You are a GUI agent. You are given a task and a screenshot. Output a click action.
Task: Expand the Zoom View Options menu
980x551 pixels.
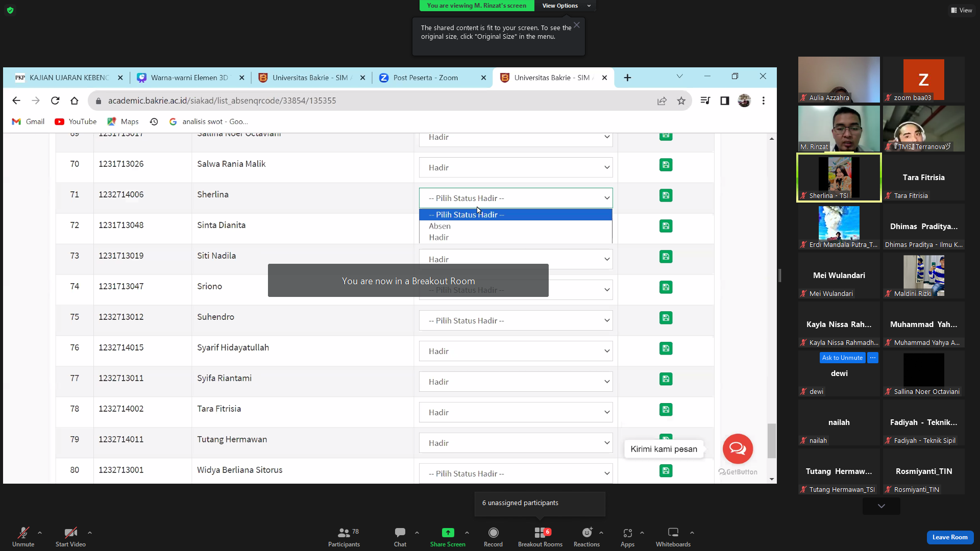[x=566, y=6]
